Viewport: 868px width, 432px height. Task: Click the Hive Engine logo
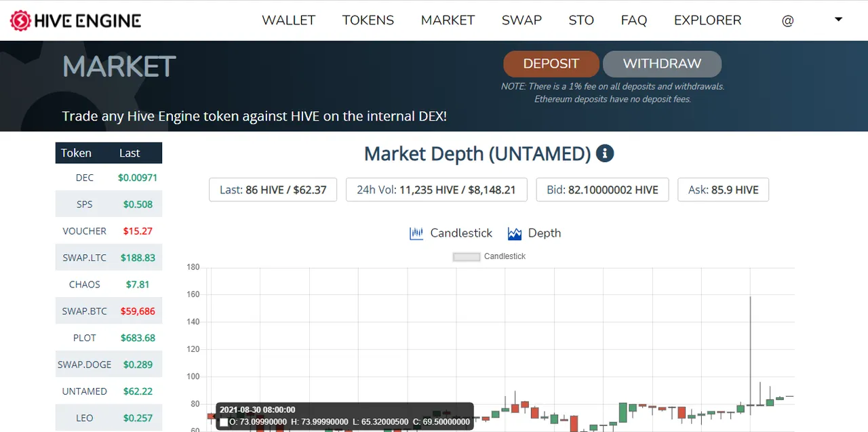click(x=75, y=20)
